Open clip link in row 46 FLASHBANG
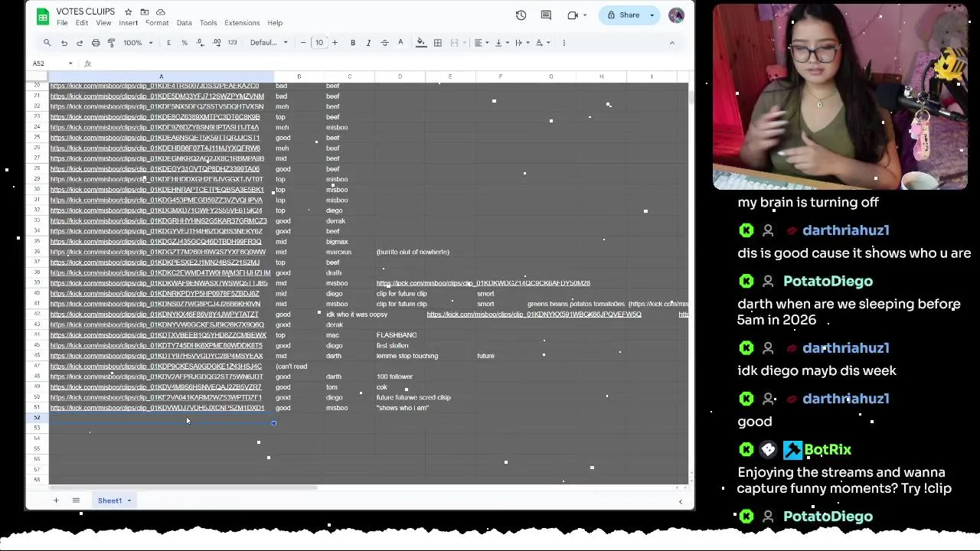The height and width of the screenshot is (551, 980). click(x=158, y=335)
